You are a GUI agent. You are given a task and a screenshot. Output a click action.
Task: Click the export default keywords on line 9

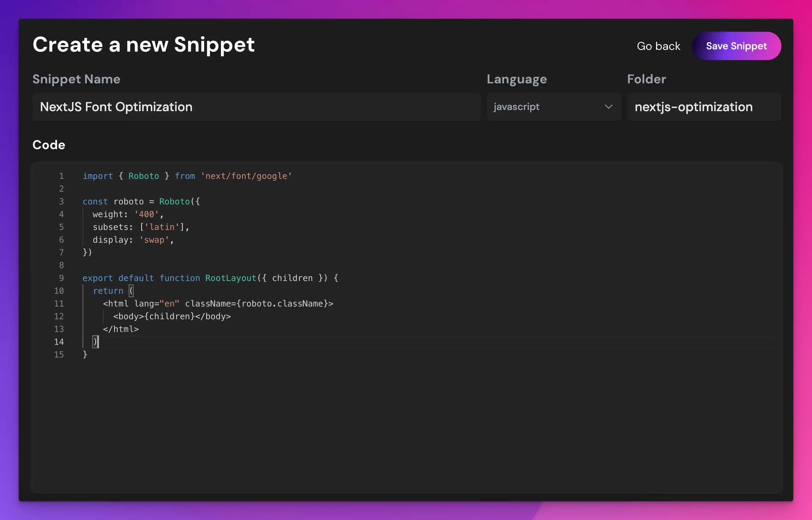coord(118,278)
